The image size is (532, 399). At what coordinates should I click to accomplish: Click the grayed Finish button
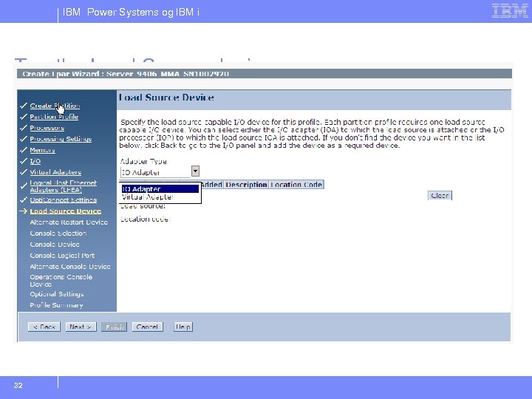point(115,327)
